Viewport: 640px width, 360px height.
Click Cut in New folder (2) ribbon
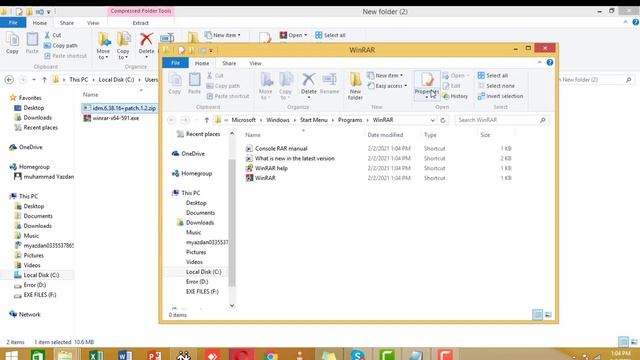(x=53, y=35)
